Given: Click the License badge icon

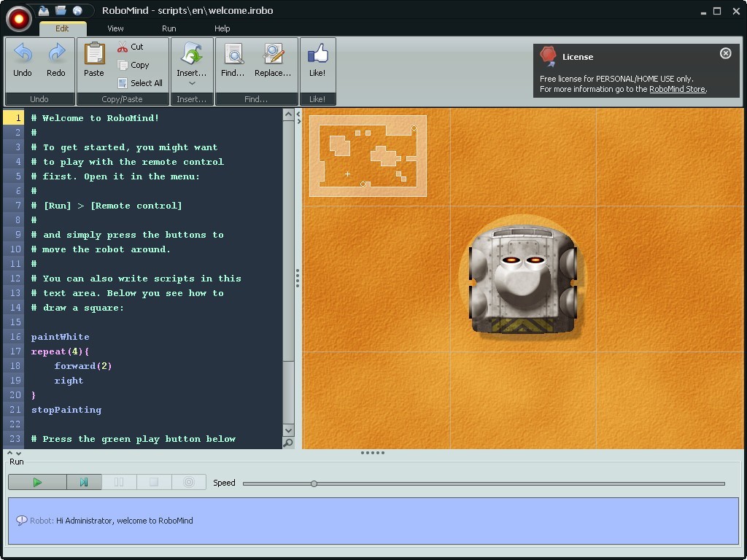Looking at the screenshot, I should (x=548, y=56).
